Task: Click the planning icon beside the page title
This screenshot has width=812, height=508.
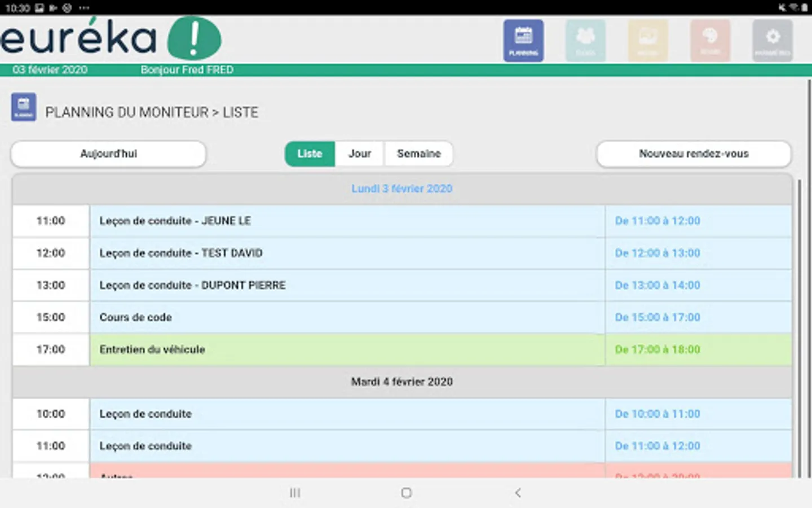Action: pos(23,107)
